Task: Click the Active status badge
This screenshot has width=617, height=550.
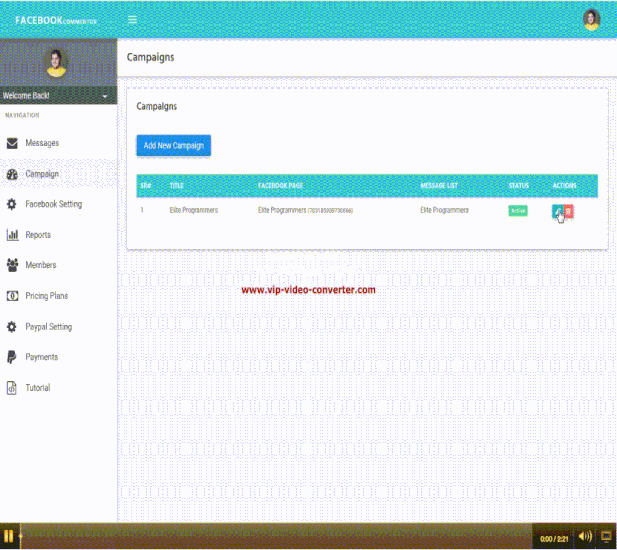Action: [518, 211]
